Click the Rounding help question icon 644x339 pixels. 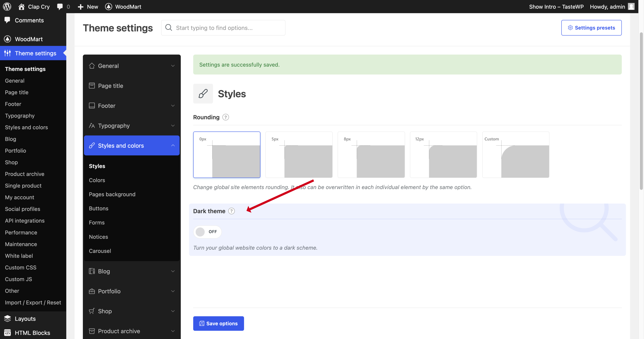pos(226,117)
